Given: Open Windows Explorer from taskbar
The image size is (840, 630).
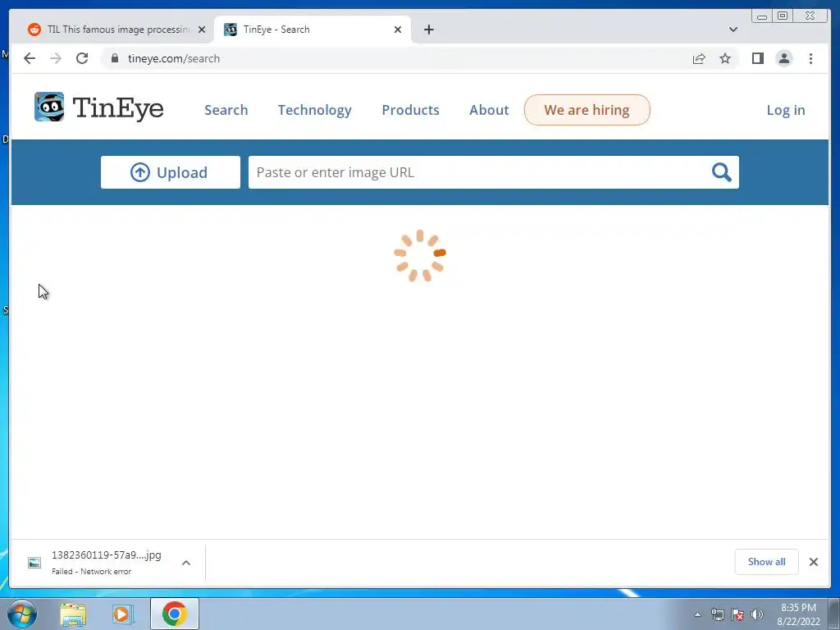Looking at the screenshot, I should 73,614.
